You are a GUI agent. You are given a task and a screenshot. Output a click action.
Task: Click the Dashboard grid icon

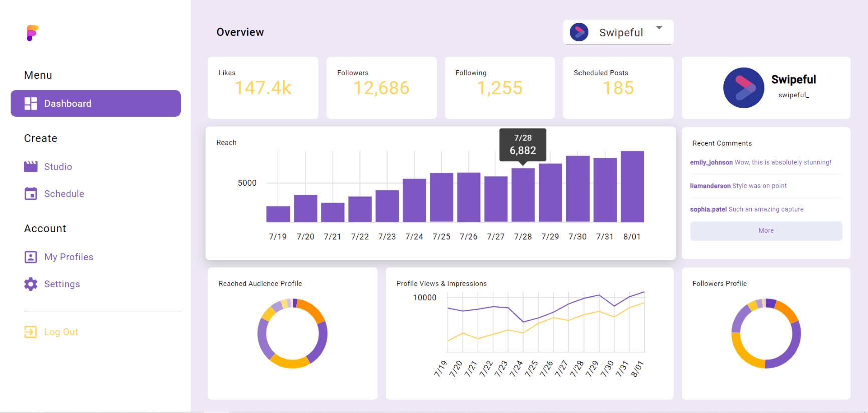(31, 103)
